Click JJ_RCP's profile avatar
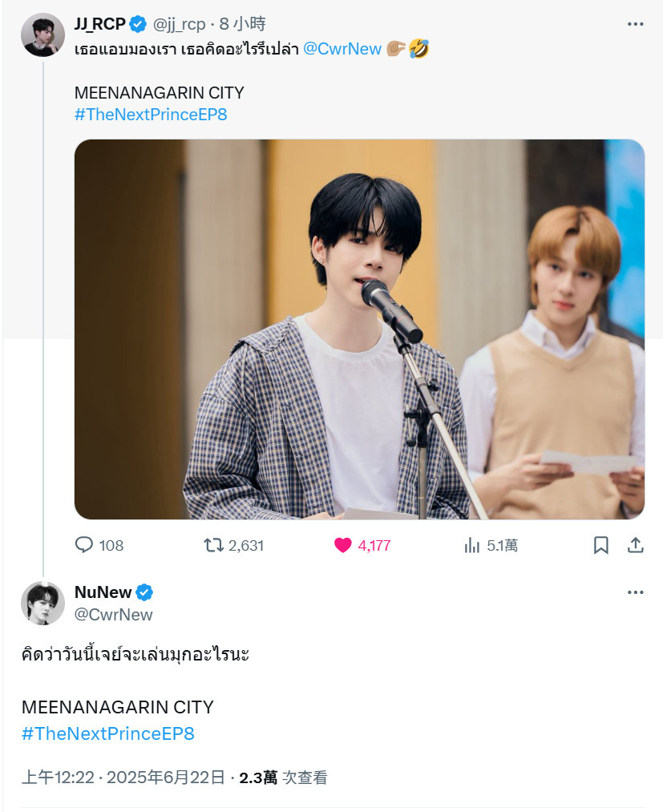663x812 pixels. coord(42,34)
